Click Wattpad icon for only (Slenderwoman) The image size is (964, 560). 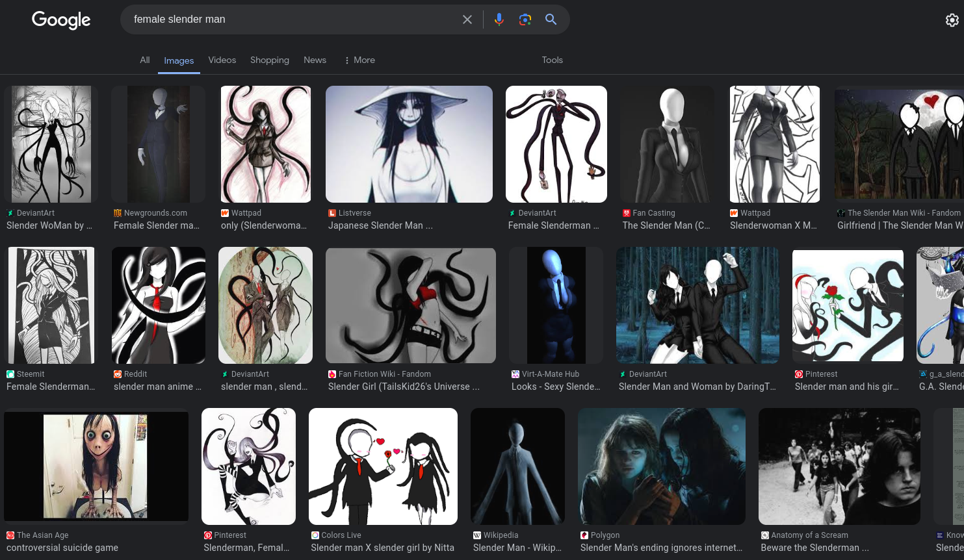point(225,213)
